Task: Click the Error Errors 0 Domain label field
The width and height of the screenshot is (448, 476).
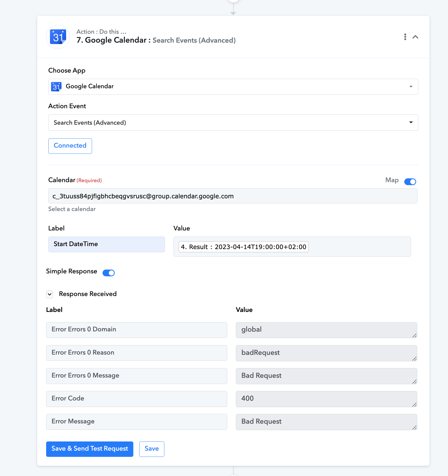Action: pyautogui.click(x=137, y=330)
